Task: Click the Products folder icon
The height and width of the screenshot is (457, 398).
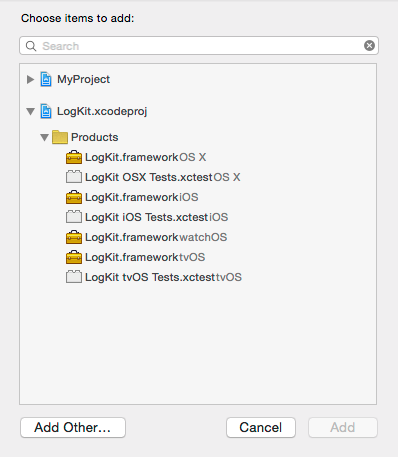Action: coord(60,137)
